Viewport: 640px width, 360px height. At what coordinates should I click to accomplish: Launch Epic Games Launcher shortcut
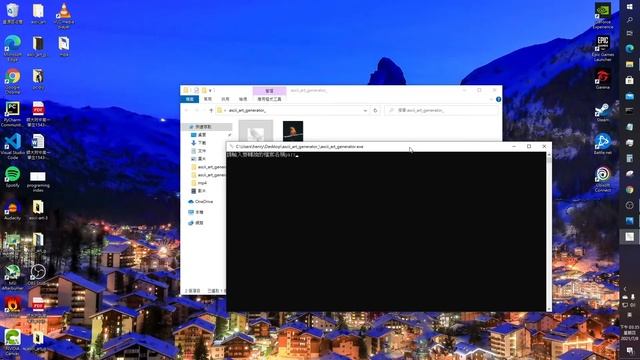[x=602, y=49]
